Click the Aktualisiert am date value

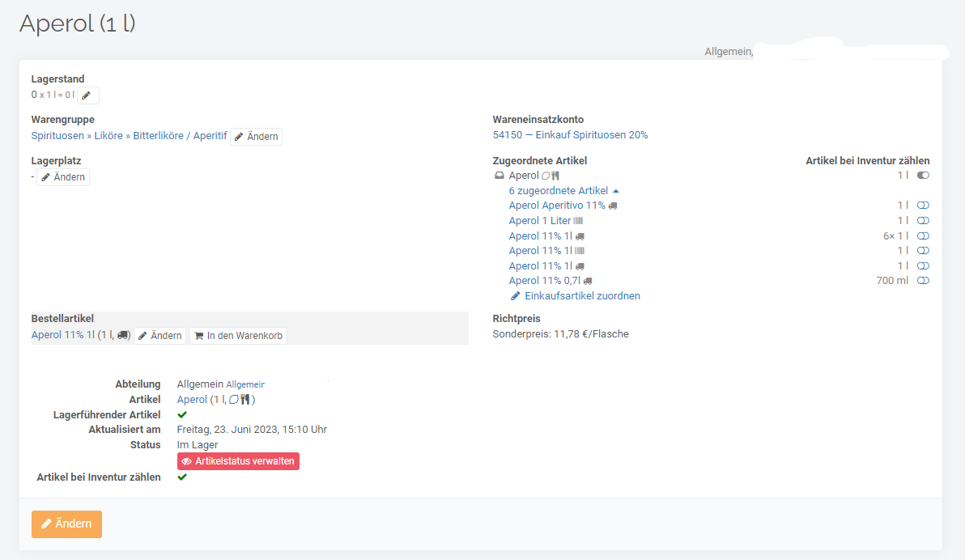coord(252,430)
